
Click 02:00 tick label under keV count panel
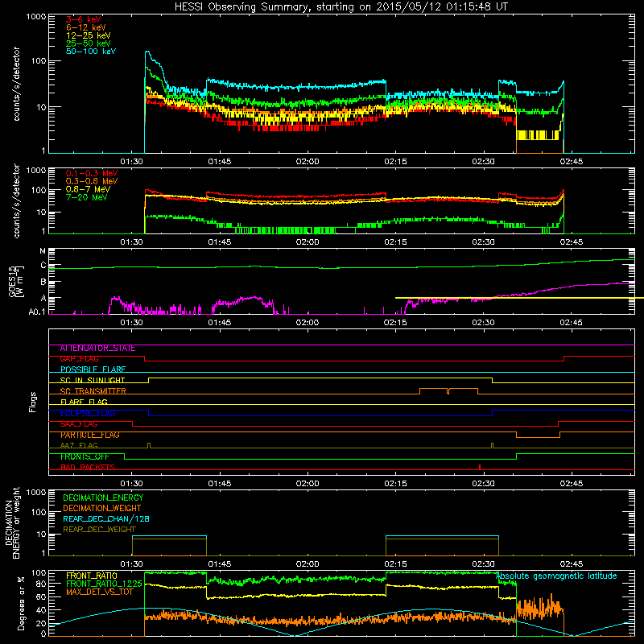point(308,162)
